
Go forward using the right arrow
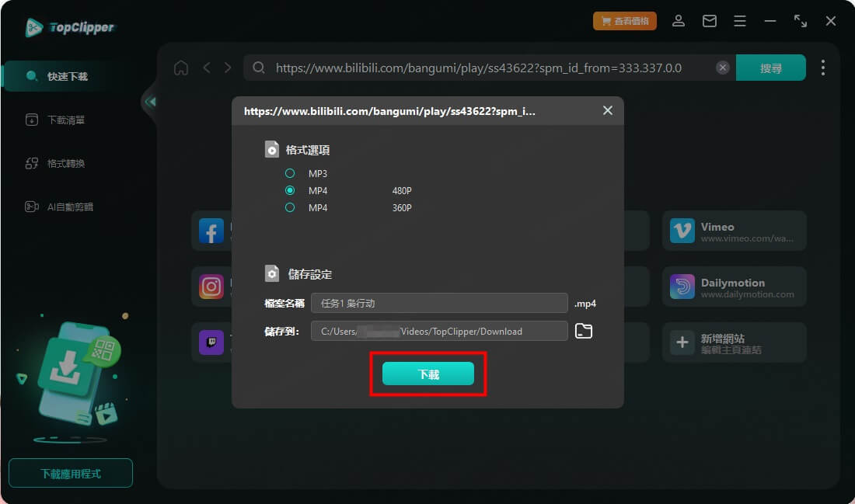228,68
